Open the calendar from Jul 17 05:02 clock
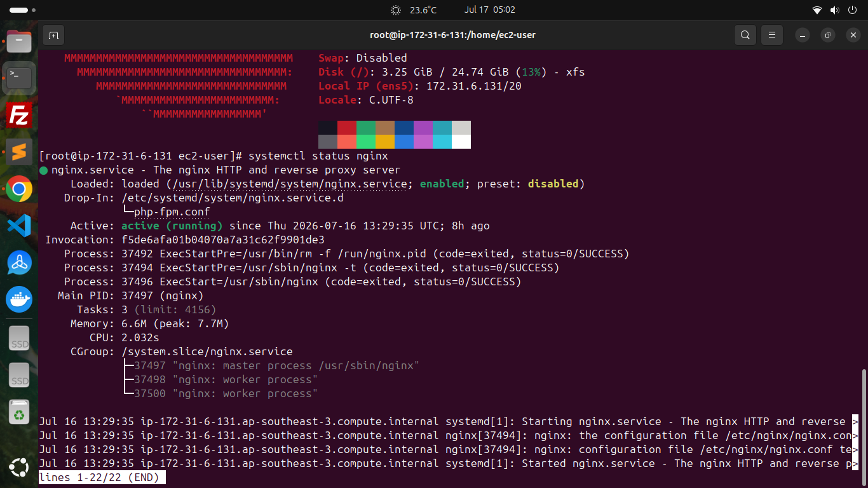This screenshot has width=868, height=488. pyautogui.click(x=489, y=10)
